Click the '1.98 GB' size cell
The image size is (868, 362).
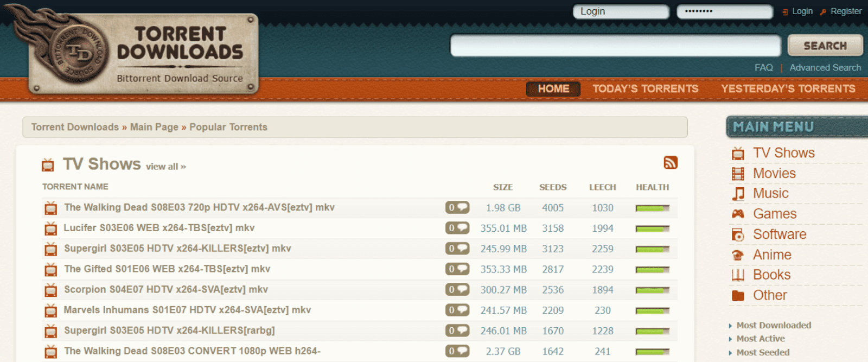[503, 208]
